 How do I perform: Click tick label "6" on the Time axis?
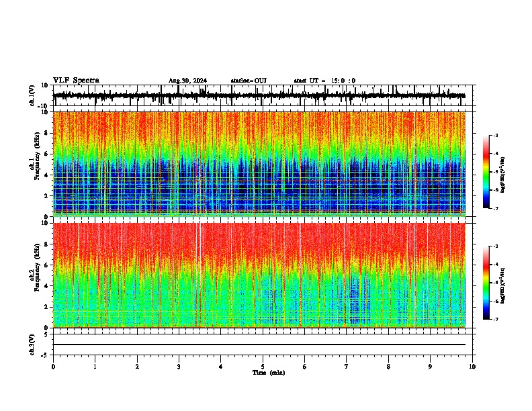coord(304,367)
